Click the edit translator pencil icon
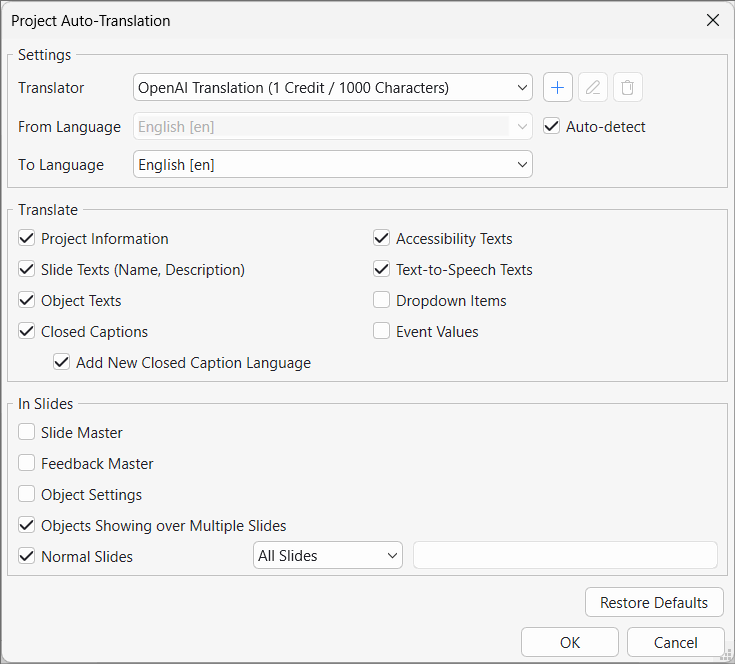The image size is (735, 664). (x=593, y=88)
